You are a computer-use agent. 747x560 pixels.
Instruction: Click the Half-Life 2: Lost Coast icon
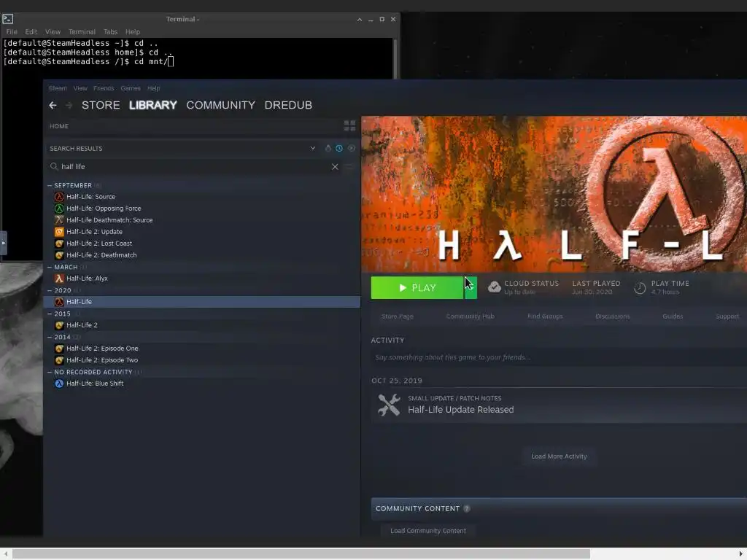click(59, 244)
